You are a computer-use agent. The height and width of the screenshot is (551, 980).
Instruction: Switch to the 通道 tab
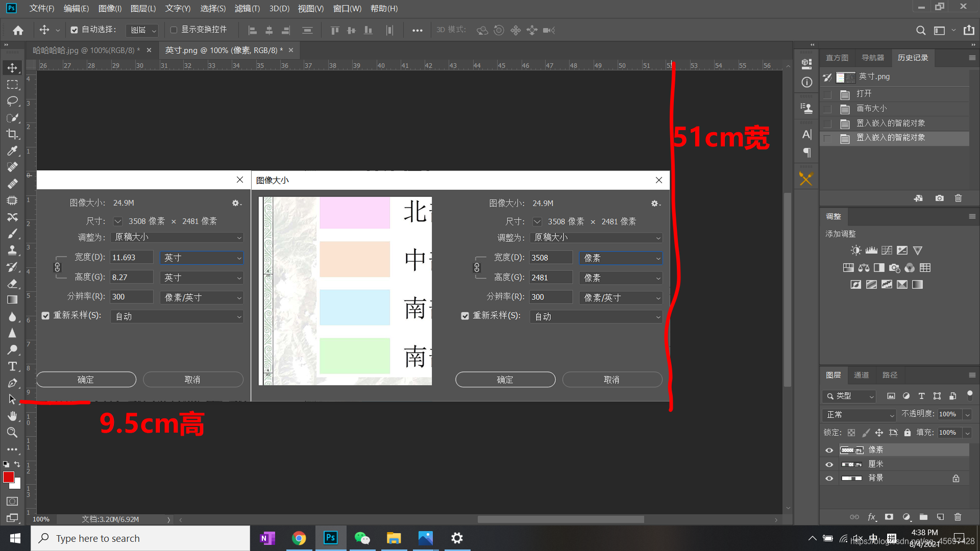[x=861, y=375]
